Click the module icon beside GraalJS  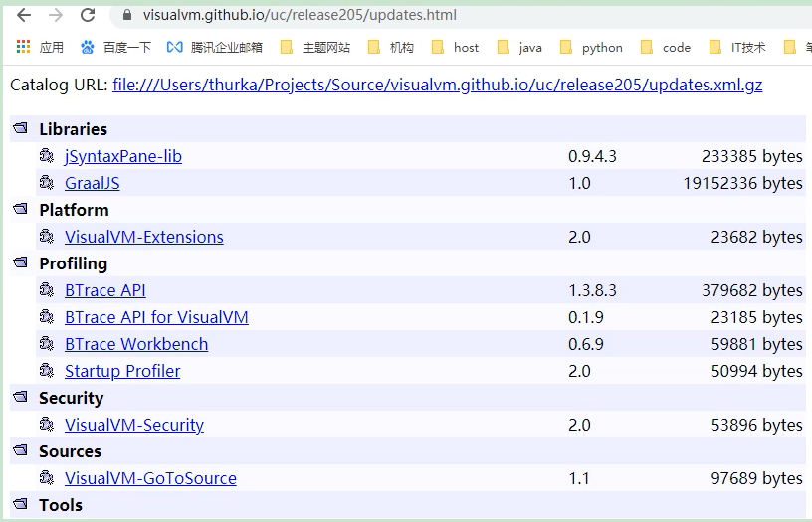click(47, 182)
